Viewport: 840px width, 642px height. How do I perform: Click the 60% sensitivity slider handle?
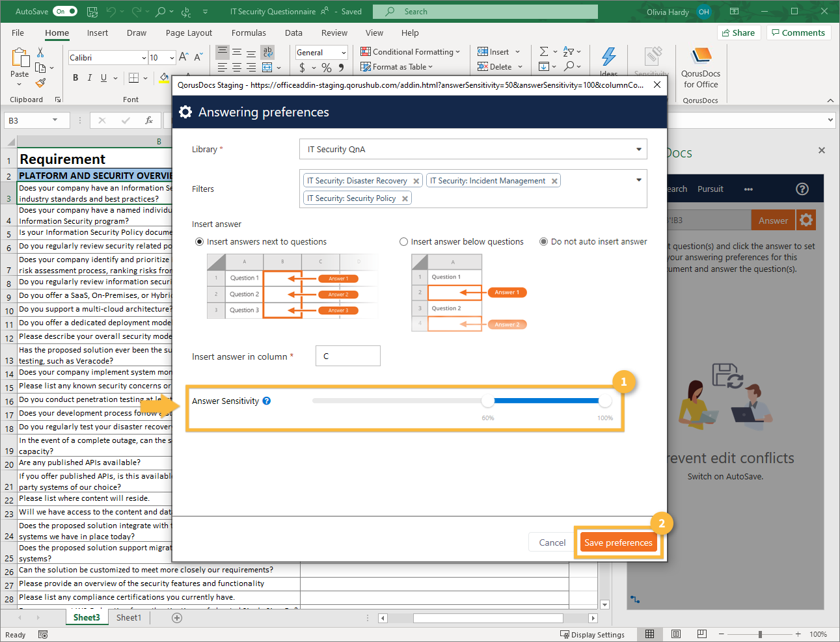point(488,401)
